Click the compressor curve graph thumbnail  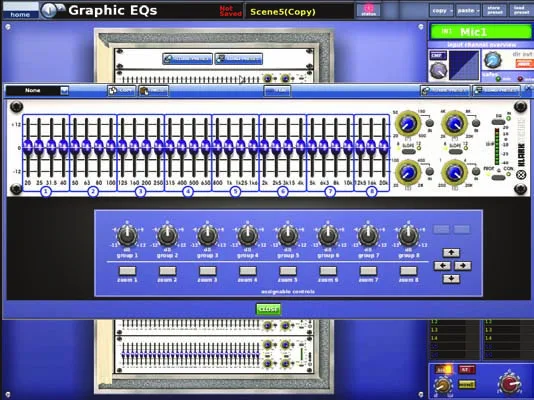464,65
